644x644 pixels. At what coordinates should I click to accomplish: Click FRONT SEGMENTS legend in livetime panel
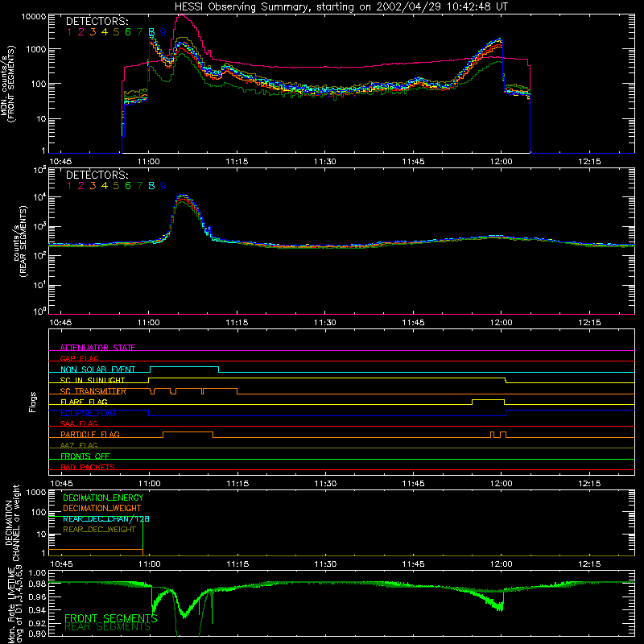click(x=111, y=618)
